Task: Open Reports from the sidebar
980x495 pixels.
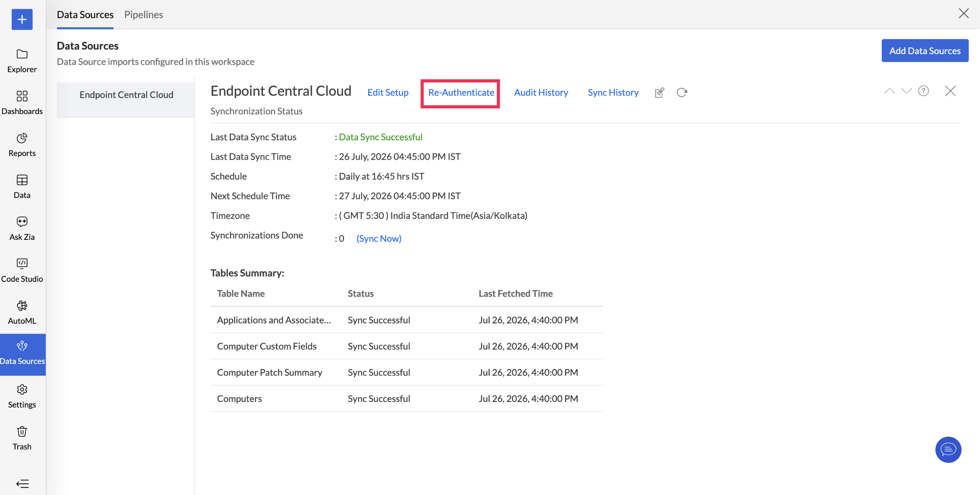Action: click(x=22, y=145)
